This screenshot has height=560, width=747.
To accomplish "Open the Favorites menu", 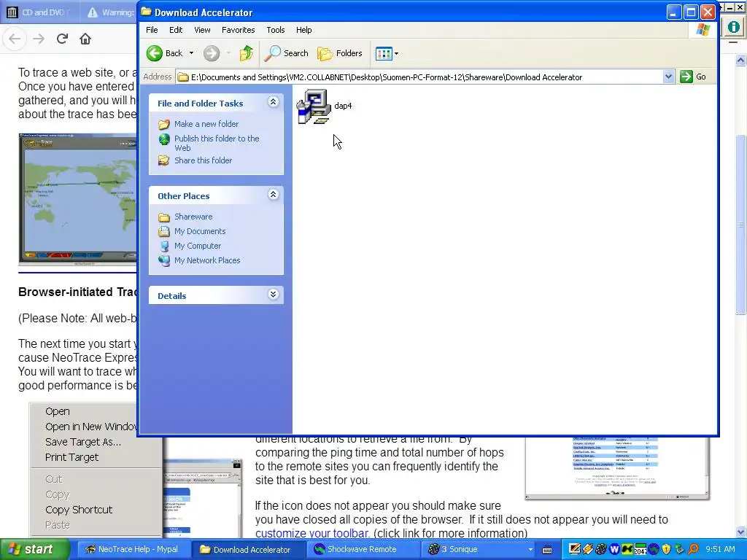I will tap(239, 30).
